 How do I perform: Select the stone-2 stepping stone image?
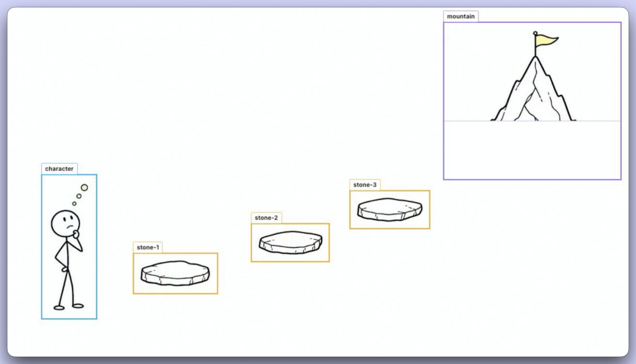coord(291,242)
